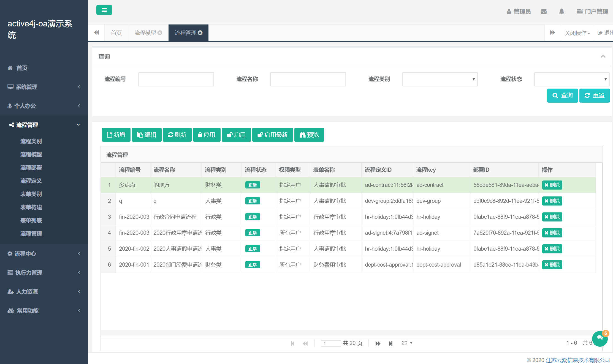Click the 启用最新 enable latest button
The width and height of the screenshot is (613, 364).
coord(273,135)
